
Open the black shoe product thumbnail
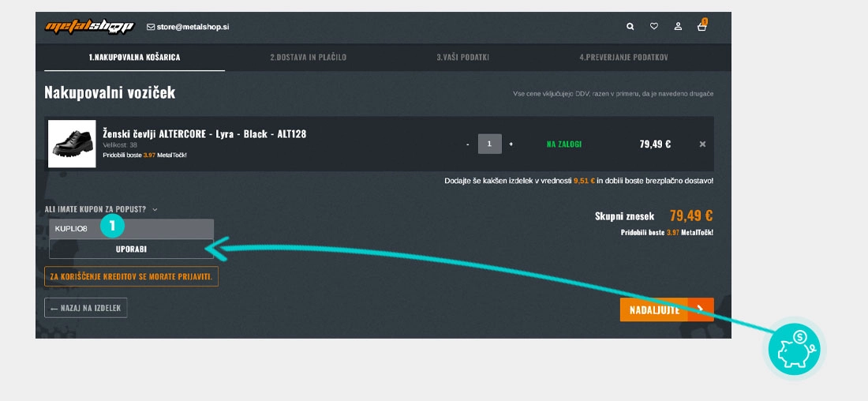(x=72, y=144)
